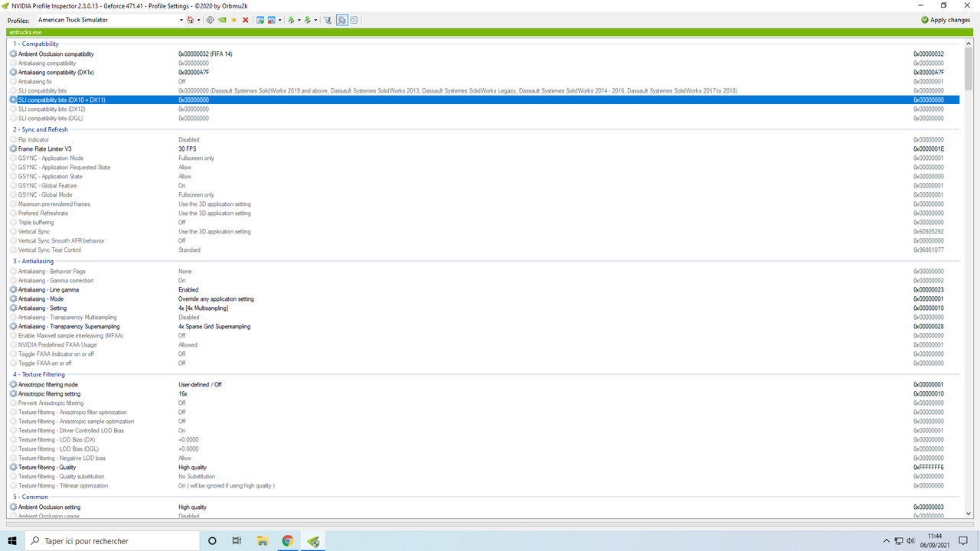
Task: Click the Taper ici pour rechercher search box
Action: pos(112,541)
